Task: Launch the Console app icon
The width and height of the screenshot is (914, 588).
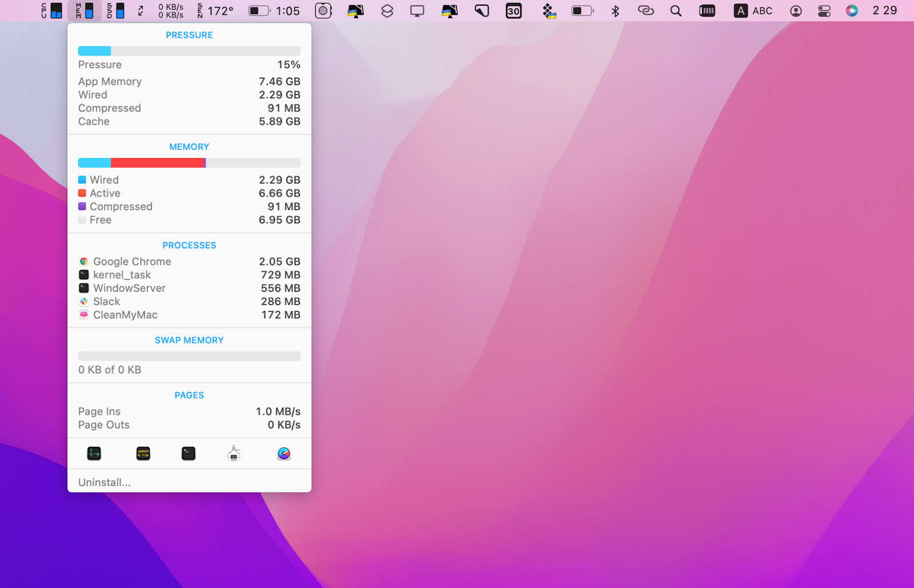Action: point(143,453)
